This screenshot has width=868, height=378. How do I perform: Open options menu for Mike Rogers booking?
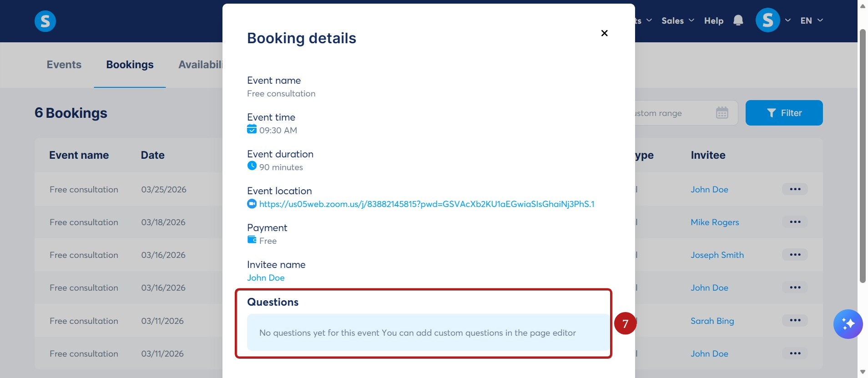(x=795, y=222)
